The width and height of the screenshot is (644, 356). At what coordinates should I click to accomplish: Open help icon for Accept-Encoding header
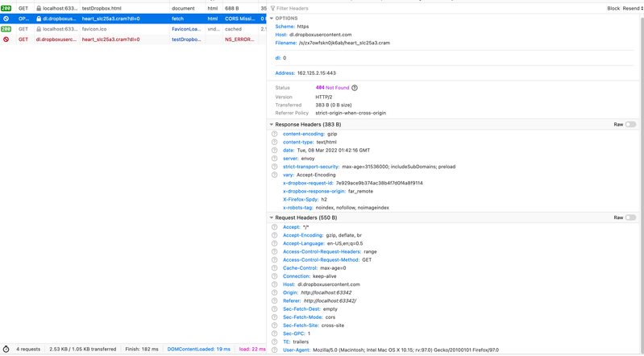(274, 235)
